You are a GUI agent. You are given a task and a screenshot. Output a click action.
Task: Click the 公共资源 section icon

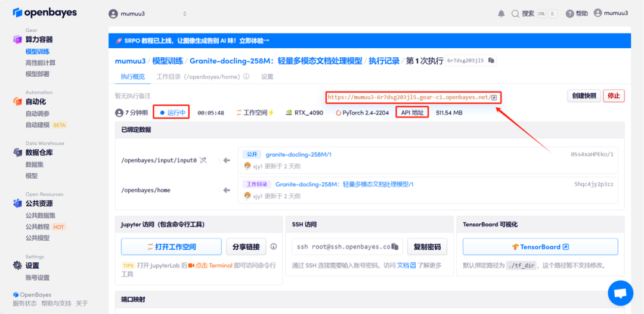click(x=17, y=203)
